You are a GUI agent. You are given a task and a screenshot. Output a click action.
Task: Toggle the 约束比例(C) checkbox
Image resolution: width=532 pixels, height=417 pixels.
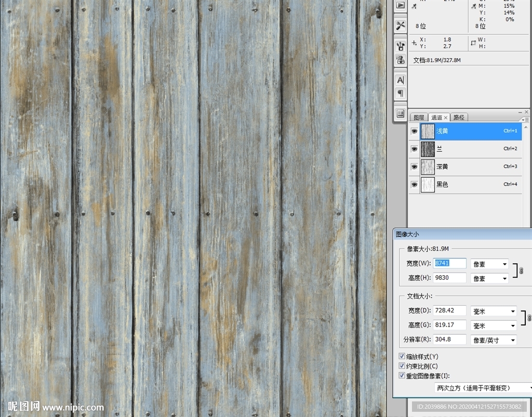pos(402,366)
